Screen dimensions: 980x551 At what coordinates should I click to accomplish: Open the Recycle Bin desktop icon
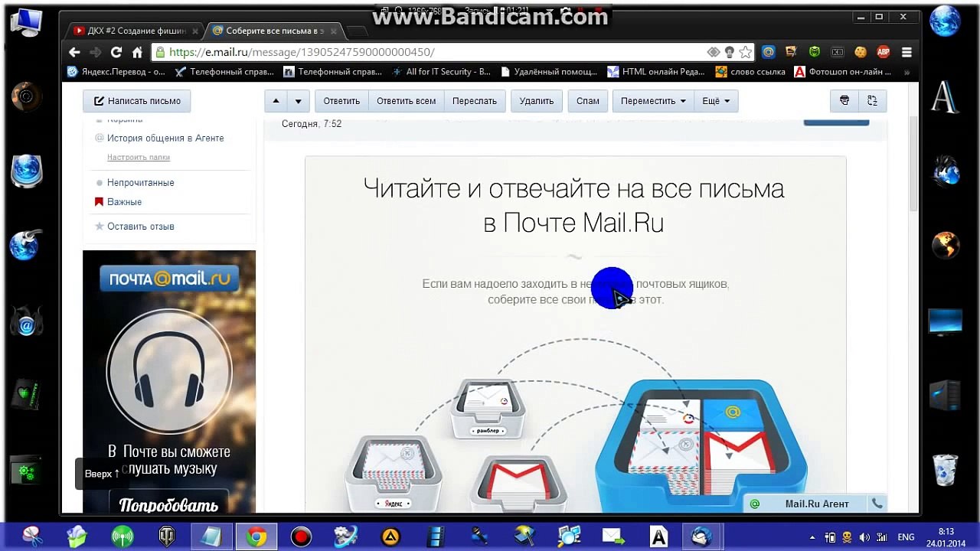945,468
